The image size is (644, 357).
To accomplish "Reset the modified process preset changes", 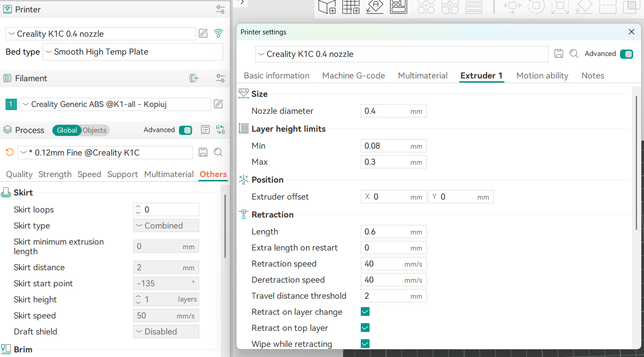I will (x=10, y=152).
